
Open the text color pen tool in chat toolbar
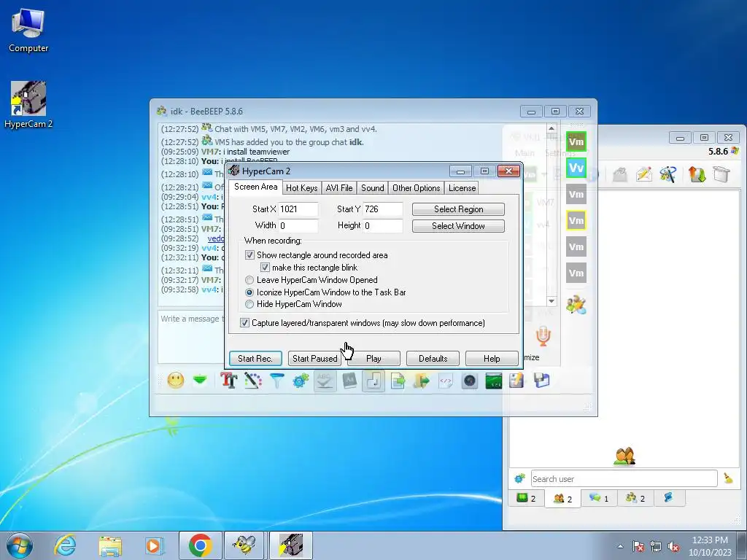tap(253, 380)
